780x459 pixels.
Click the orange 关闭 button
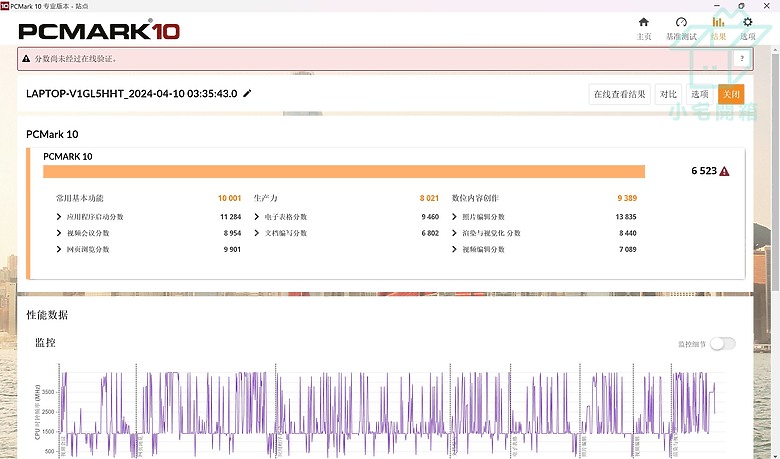tap(731, 94)
